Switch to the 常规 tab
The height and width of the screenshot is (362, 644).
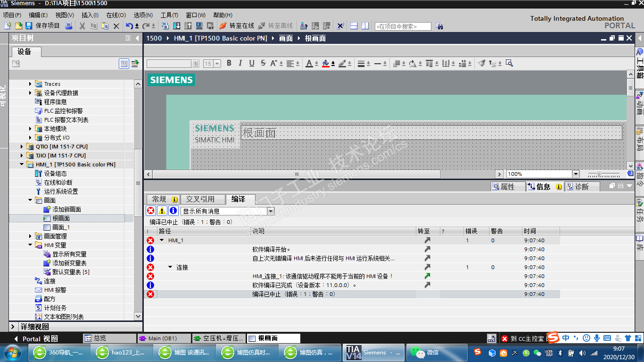click(163, 199)
